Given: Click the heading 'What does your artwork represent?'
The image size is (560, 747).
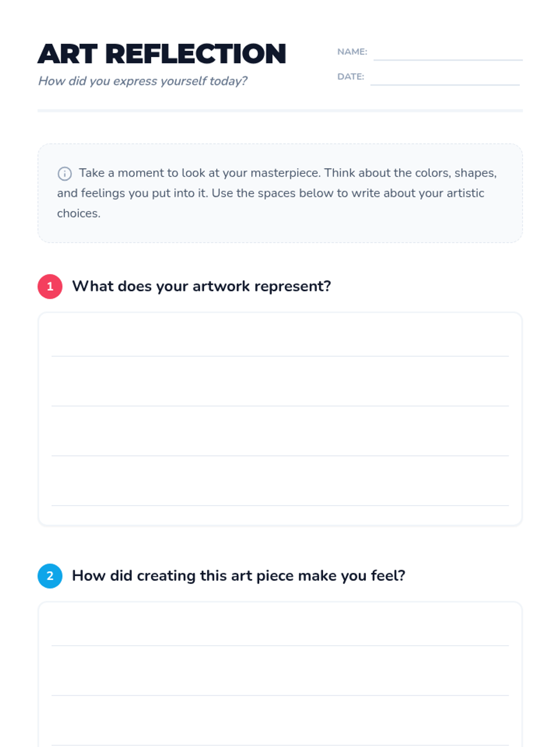Looking at the screenshot, I should (201, 286).
